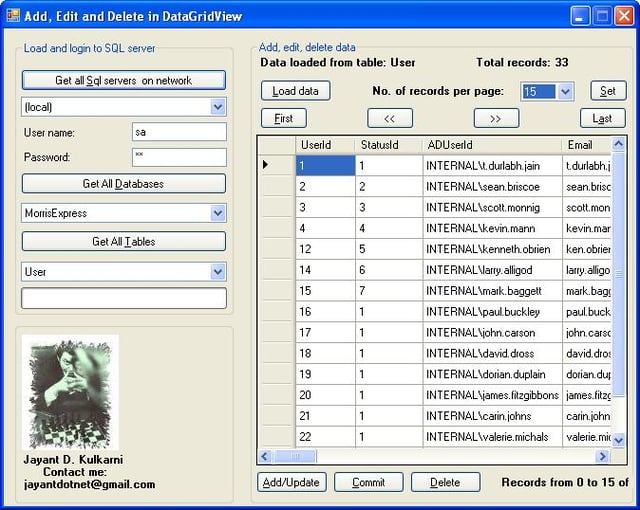The image size is (640, 510).
Task: Click grid vertical scrollbar up arrow
Action: click(618, 144)
